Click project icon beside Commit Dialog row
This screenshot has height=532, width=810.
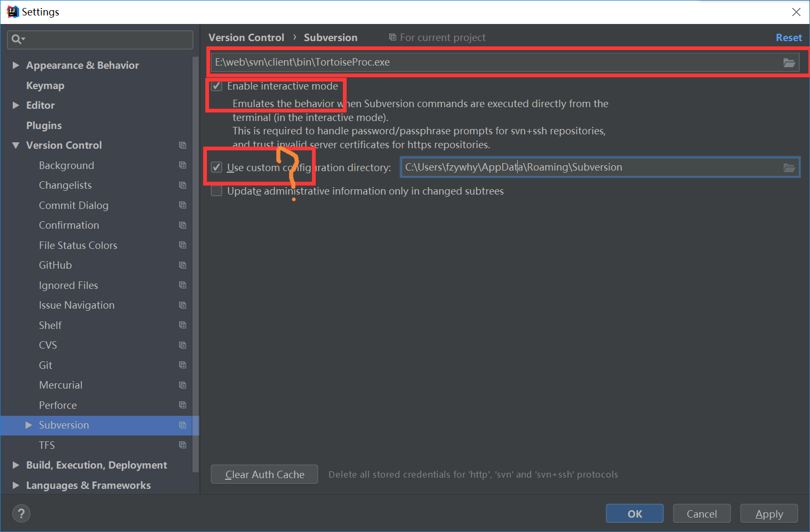(x=183, y=205)
